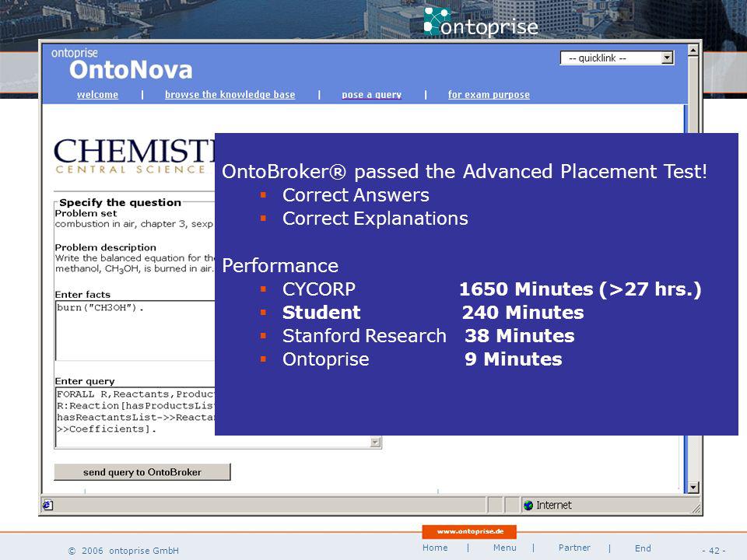The width and height of the screenshot is (747, 560).
Task: Click the browser window scroll-down arrow
Action: coord(693,487)
